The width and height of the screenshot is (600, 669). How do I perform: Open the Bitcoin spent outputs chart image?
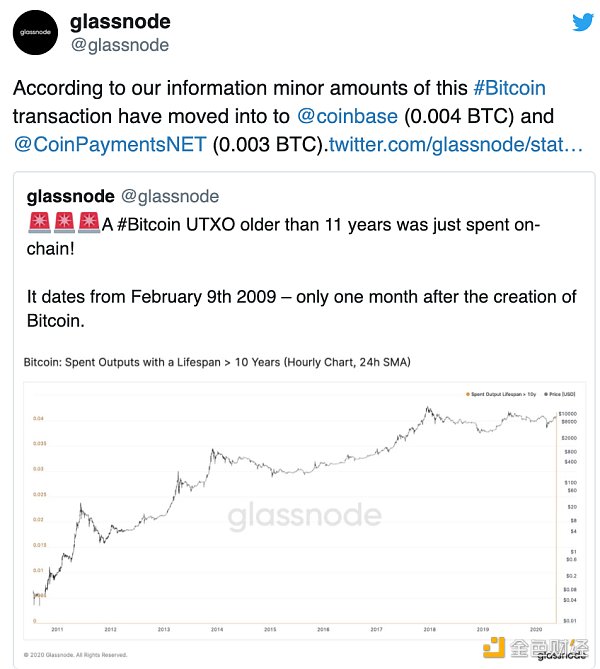pos(300,510)
